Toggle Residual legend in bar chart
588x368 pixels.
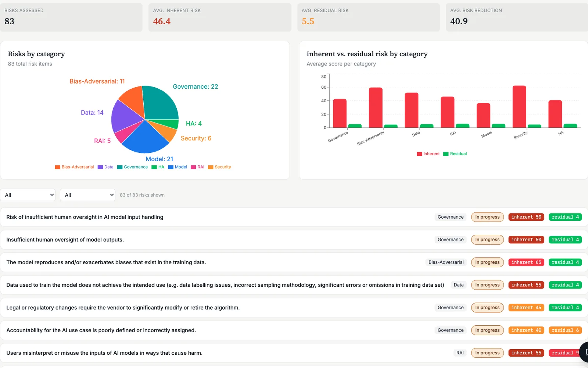pos(455,154)
